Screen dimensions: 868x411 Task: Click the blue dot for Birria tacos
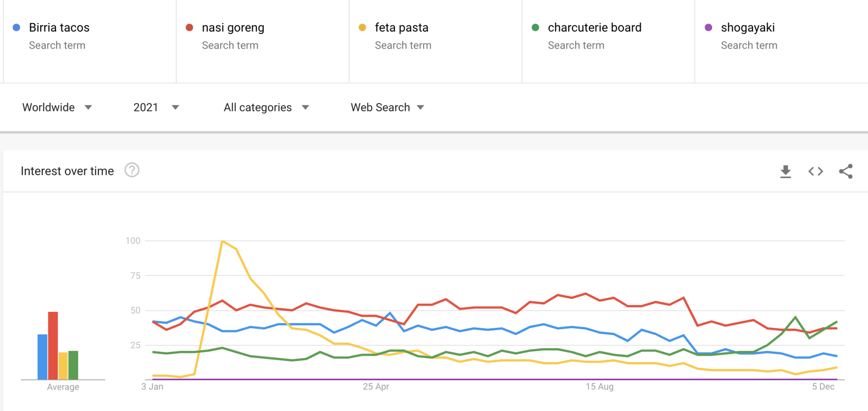16,27
